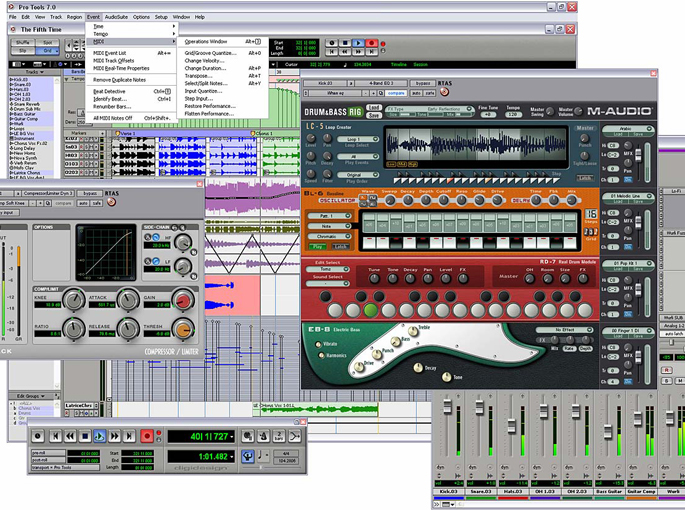Click the auto button in compressor header

point(83,203)
